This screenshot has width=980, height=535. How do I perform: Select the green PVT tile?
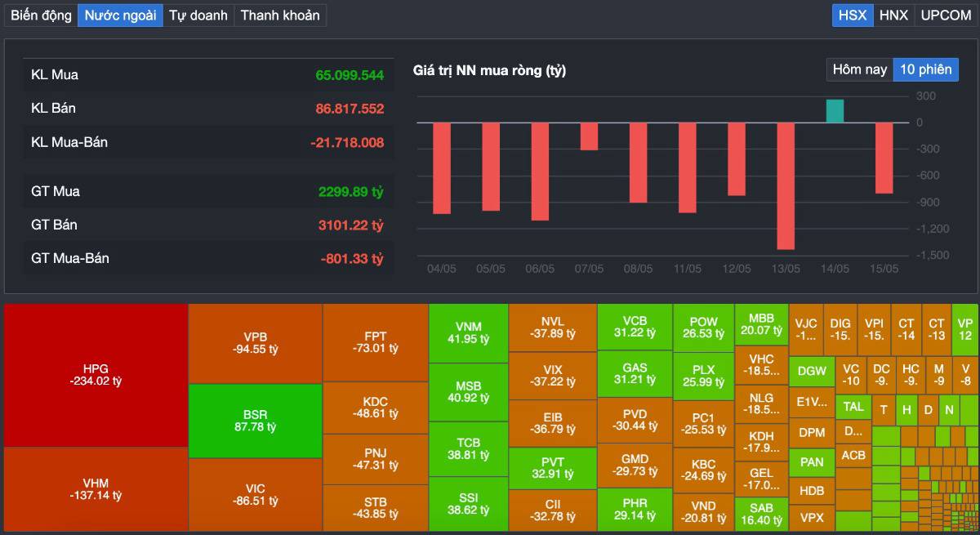coord(553,468)
